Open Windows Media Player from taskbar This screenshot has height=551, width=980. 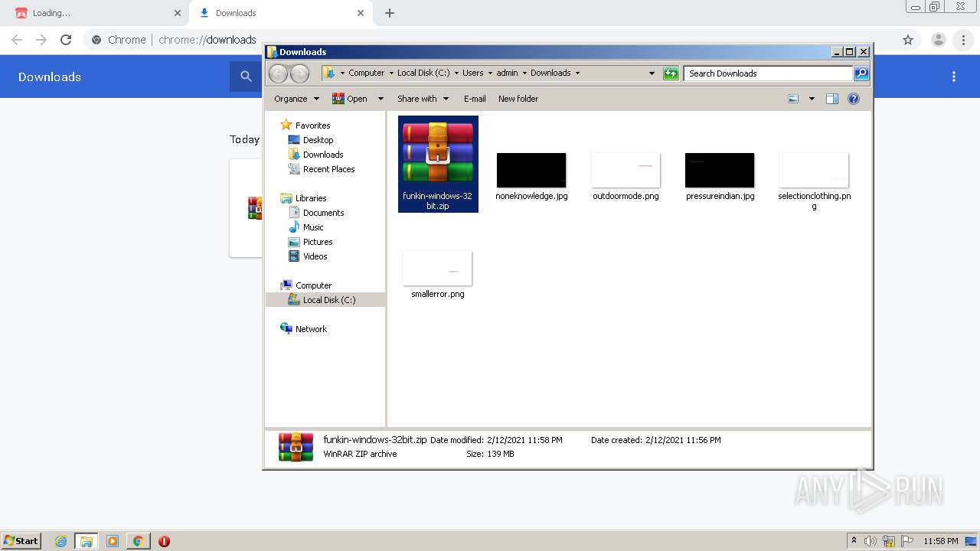[113, 541]
